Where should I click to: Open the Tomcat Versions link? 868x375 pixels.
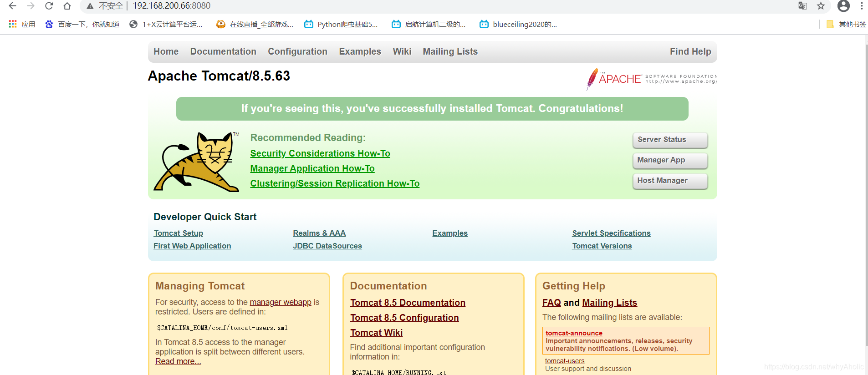pos(602,246)
